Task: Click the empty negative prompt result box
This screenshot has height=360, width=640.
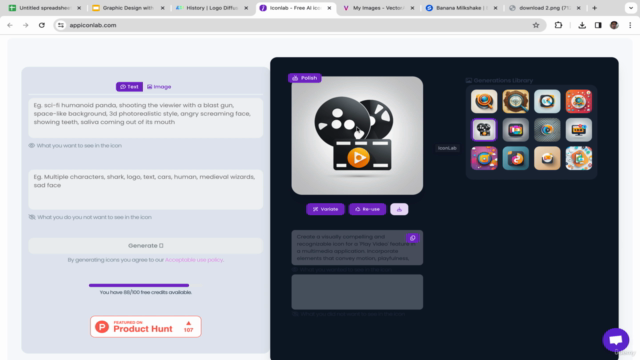Action: coord(357,291)
